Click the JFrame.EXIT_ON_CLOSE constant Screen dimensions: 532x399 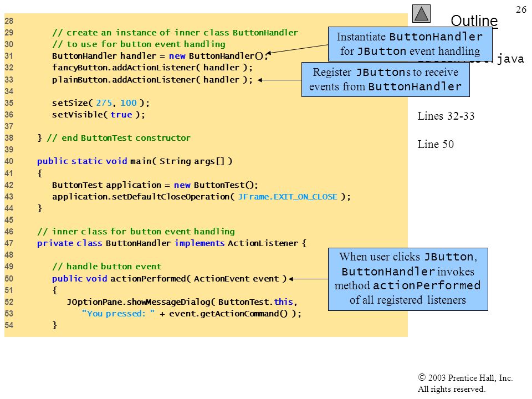click(x=288, y=197)
